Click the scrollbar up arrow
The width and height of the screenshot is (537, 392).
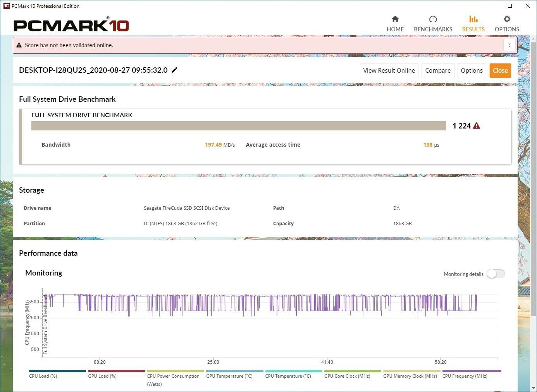(x=533, y=39)
